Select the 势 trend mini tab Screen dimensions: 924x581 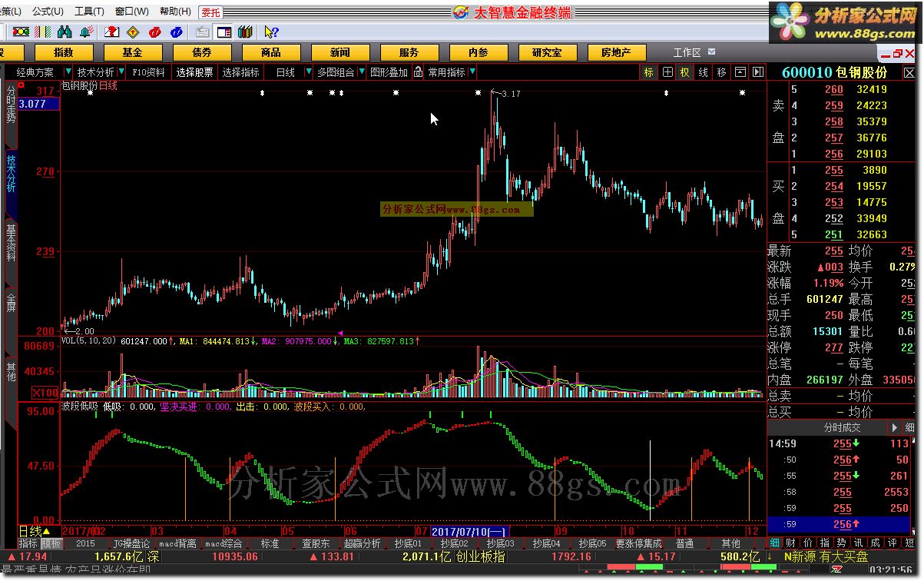click(x=840, y=543)
